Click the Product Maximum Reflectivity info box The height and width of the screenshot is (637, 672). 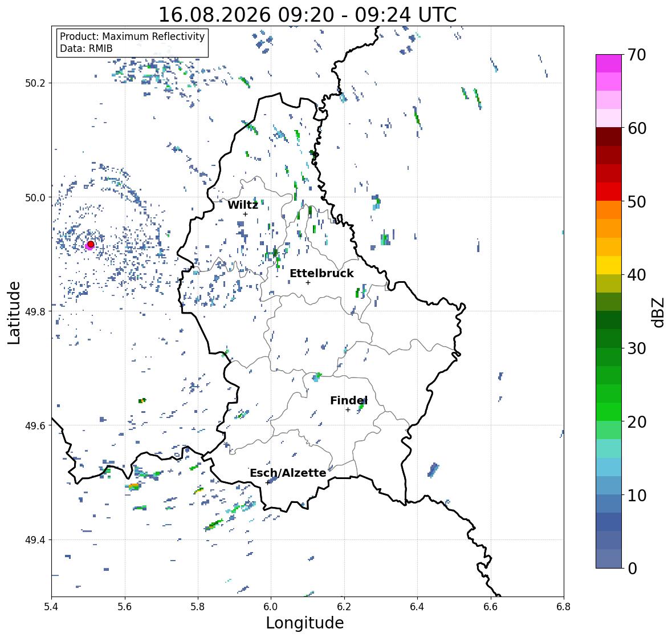132,42
